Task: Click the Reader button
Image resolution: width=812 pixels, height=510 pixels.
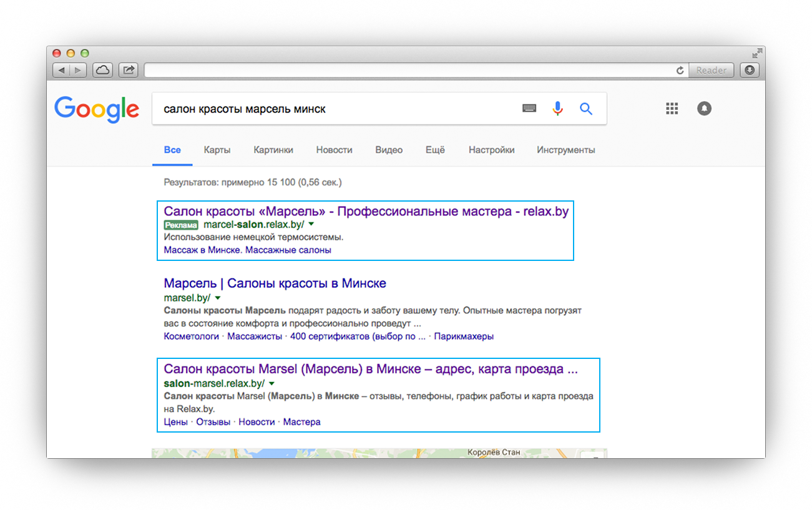Action: point(712,70)
